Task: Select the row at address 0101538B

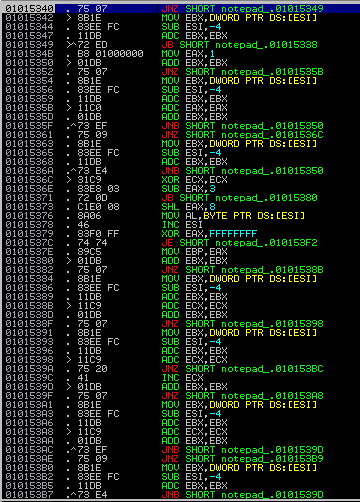Action: (180, 305)
